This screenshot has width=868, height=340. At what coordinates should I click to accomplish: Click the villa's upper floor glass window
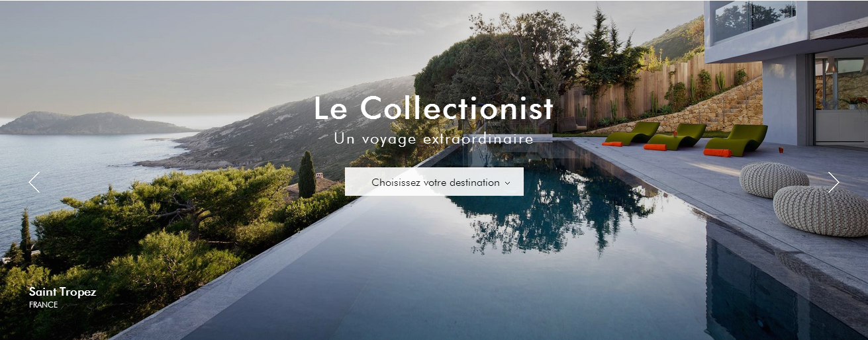(x=755, y=20)
